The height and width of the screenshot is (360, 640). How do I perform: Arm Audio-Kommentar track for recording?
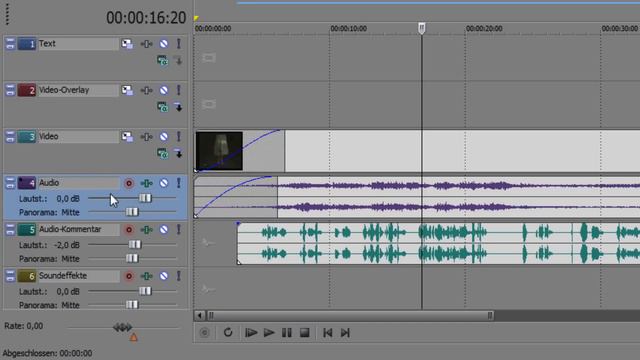coord(129,230)
